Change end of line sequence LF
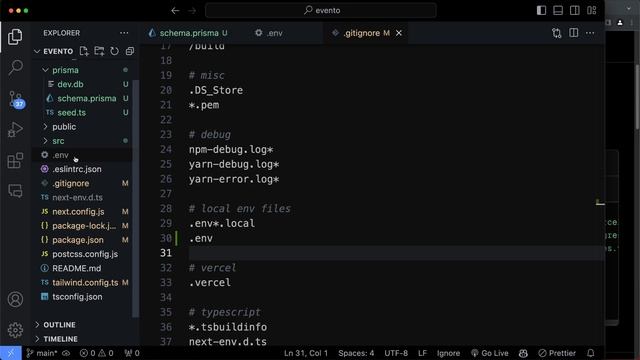 click(x=422, y=353)
